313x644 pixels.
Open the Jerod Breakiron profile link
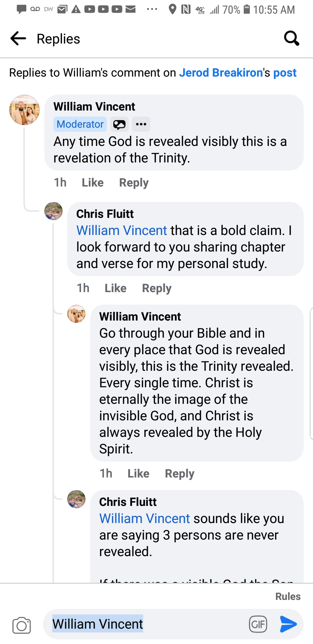coord(221,73)
